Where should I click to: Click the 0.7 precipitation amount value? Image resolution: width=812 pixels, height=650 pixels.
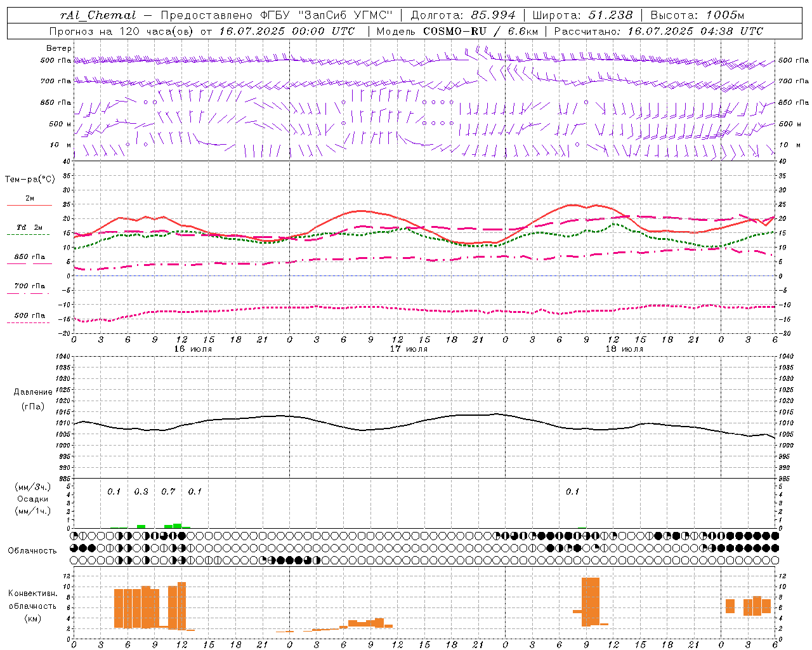point(168,492)
